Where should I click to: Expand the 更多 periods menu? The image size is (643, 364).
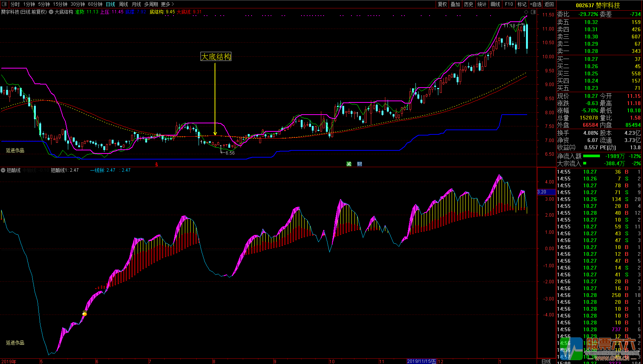167,4
